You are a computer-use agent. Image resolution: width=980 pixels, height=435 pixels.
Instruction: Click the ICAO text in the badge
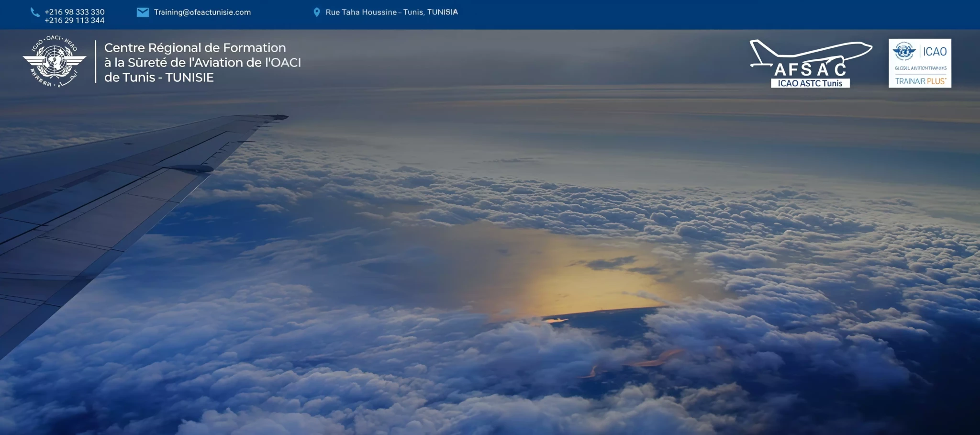pyautogui.click(x=935, y=52)
